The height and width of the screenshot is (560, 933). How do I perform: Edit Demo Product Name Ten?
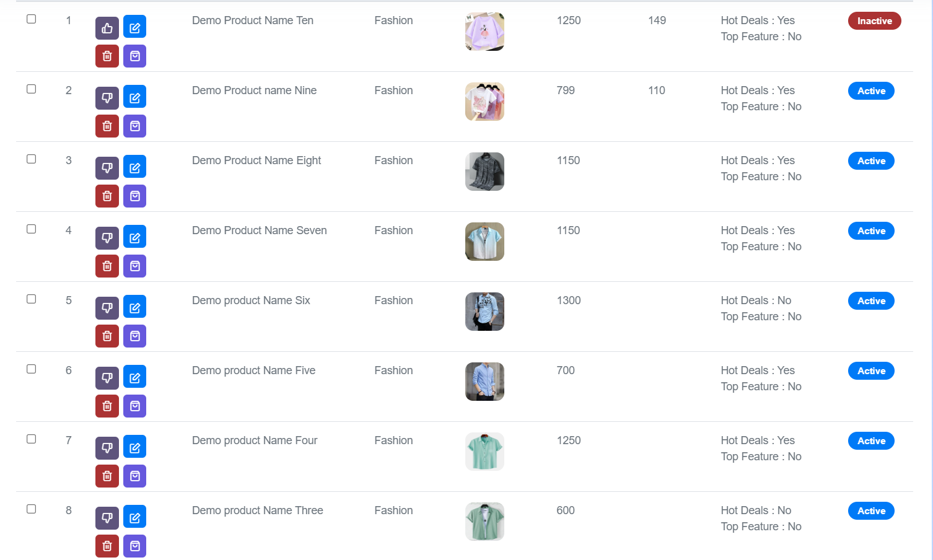(134, 27)
